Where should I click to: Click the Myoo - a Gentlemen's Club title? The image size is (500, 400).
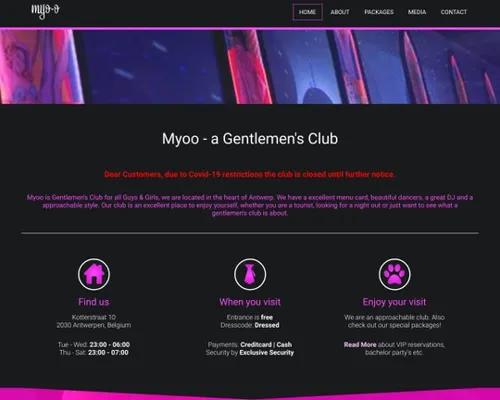[250, 139]
